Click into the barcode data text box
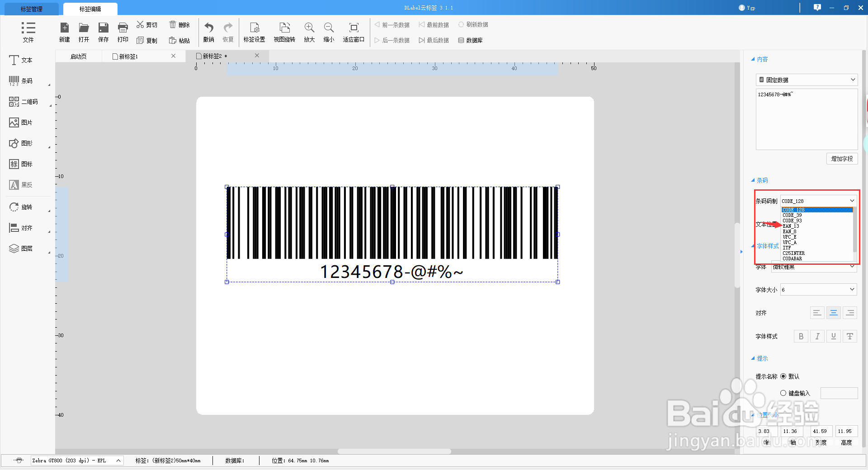868x470 pixels. (807, 119)
